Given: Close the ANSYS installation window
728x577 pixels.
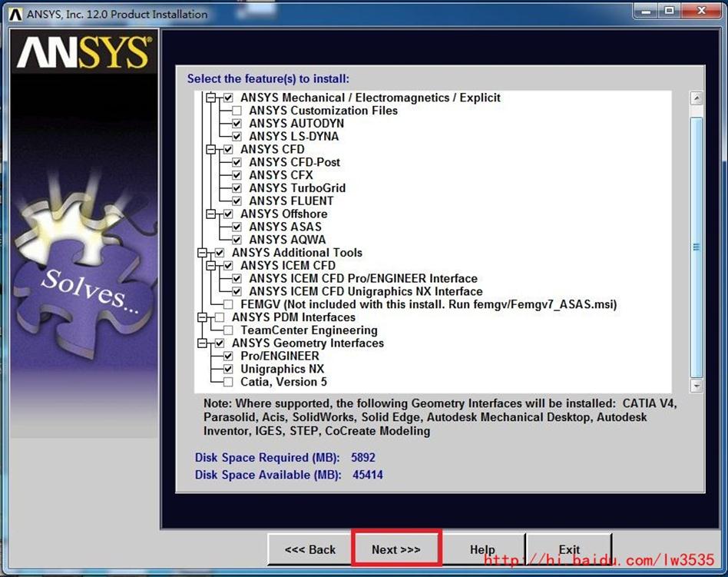Looking at the screenshot, I should (x=701, y=11).
